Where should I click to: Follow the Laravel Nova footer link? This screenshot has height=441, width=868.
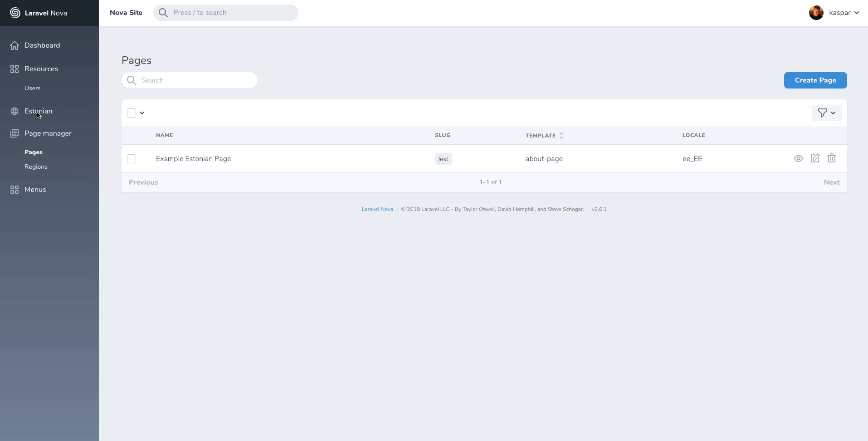pos(377,209)
